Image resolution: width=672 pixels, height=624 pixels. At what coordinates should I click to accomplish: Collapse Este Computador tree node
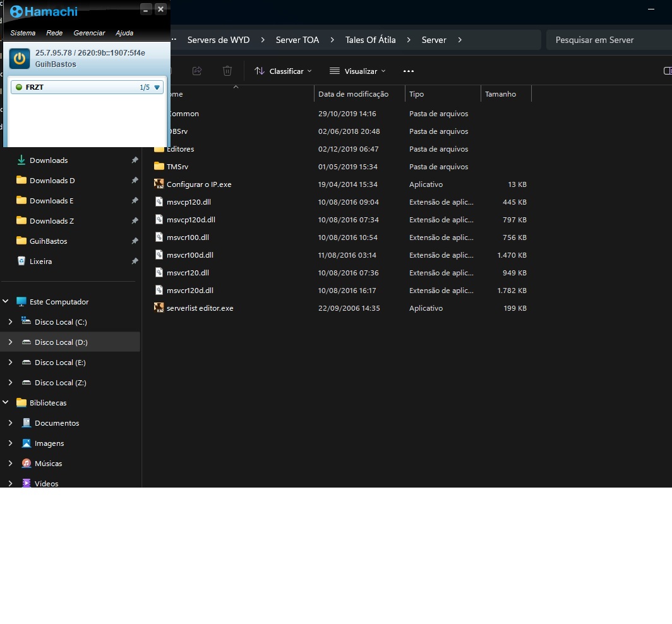pos(6,301)
